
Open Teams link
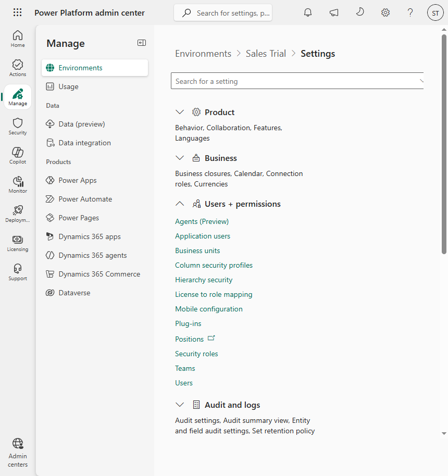tap(185, 368)
